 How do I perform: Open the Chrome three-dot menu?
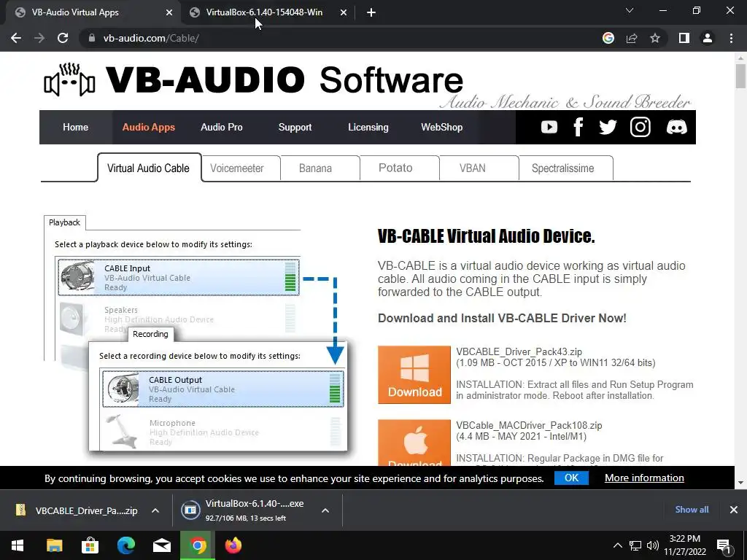click(731, 38)
